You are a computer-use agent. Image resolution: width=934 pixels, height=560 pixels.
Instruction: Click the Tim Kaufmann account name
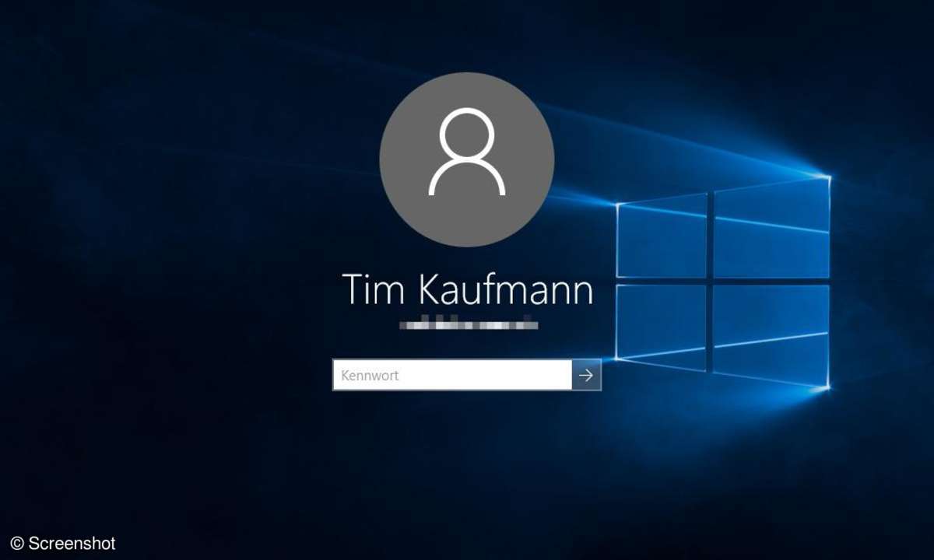pos(467,289)
